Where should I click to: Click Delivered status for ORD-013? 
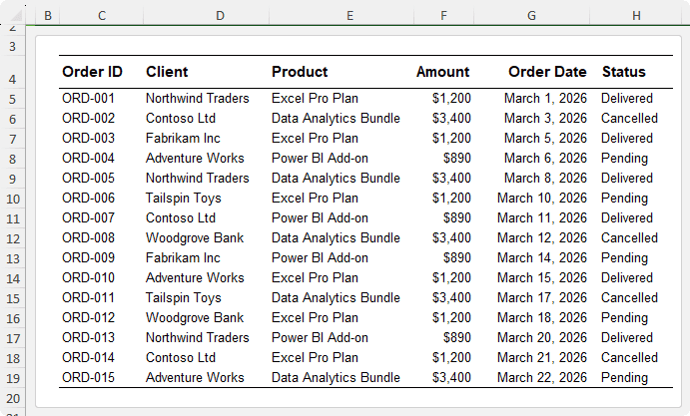click(627, 338)
